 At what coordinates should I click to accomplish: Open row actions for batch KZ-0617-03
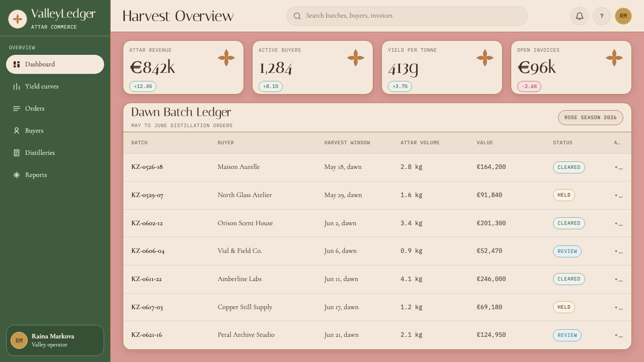click(x=619, y=307)
